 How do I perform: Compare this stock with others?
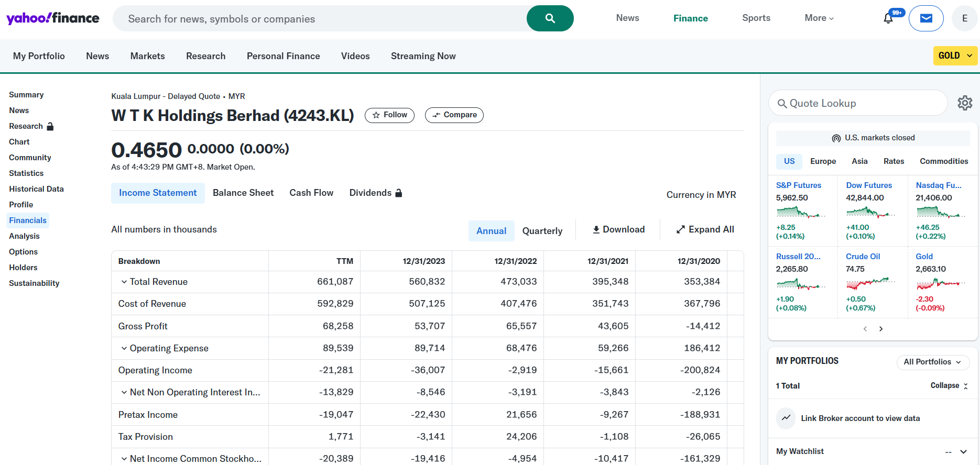pos(454,115)
